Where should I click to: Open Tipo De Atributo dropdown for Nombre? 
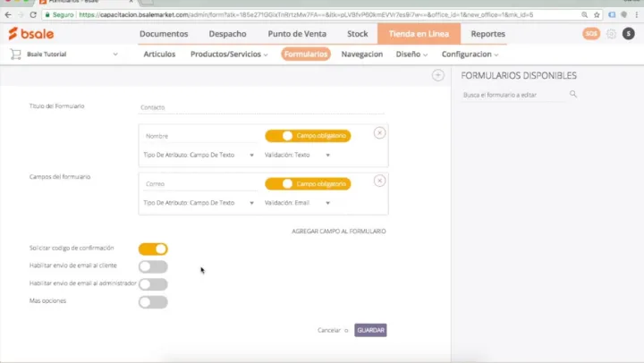(199, 155)
